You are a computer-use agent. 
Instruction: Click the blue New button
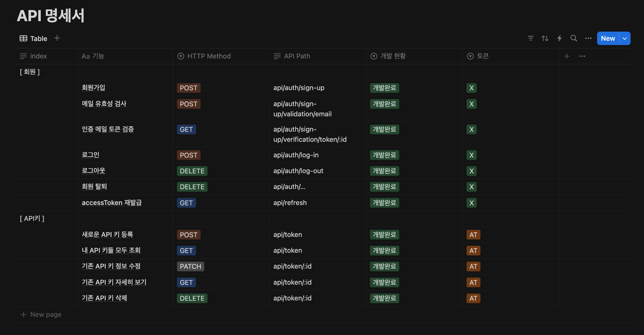(x=608, y=38)
